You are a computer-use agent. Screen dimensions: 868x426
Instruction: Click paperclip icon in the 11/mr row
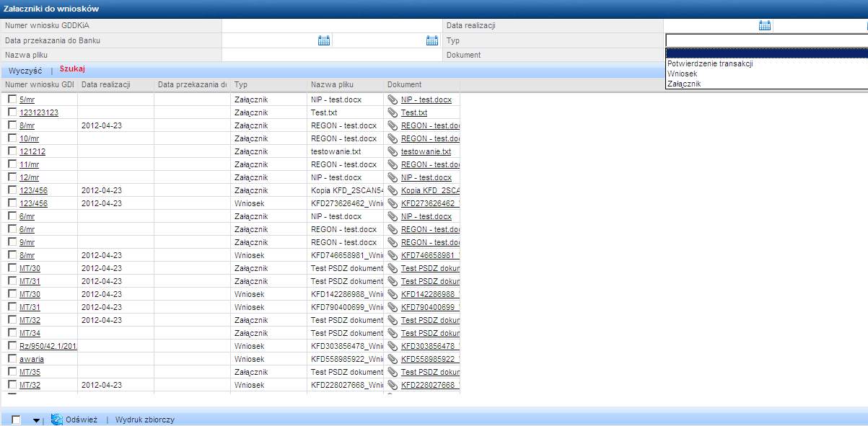coord(392,164)
